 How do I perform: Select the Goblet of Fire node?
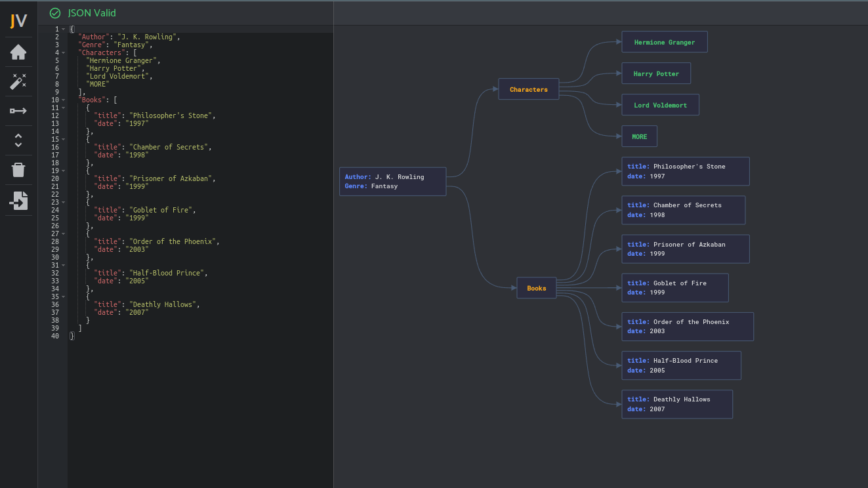(675, 288)
